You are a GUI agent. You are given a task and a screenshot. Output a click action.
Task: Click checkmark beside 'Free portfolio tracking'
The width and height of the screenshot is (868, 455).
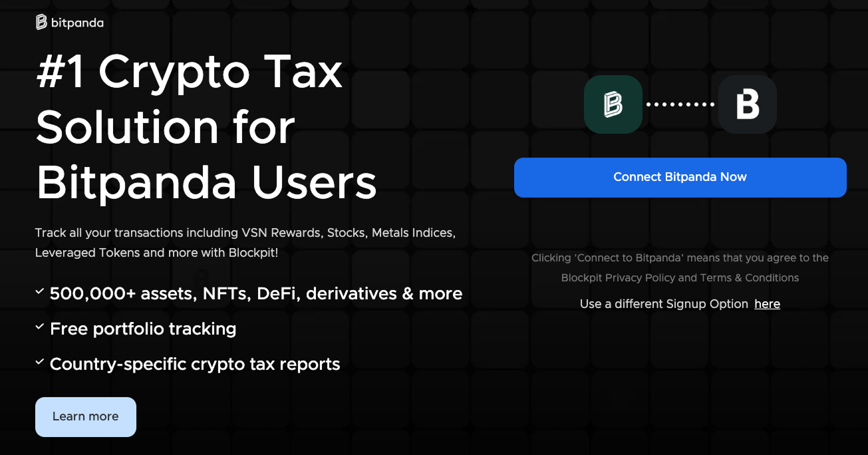40,327
